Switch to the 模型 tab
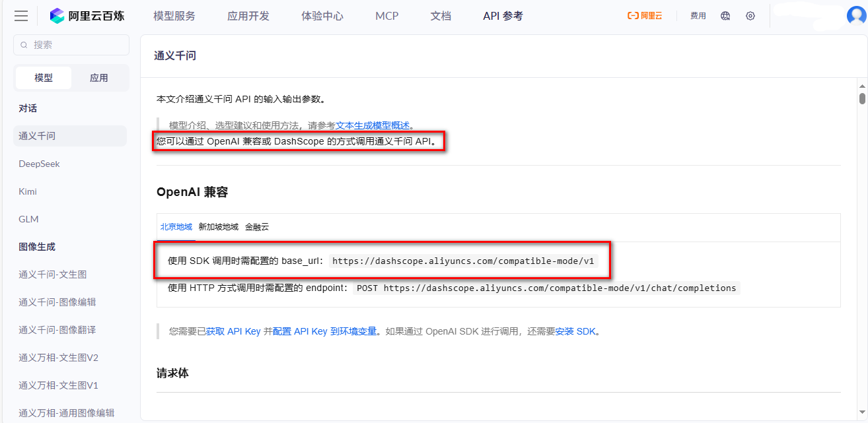 pos(44,78)
